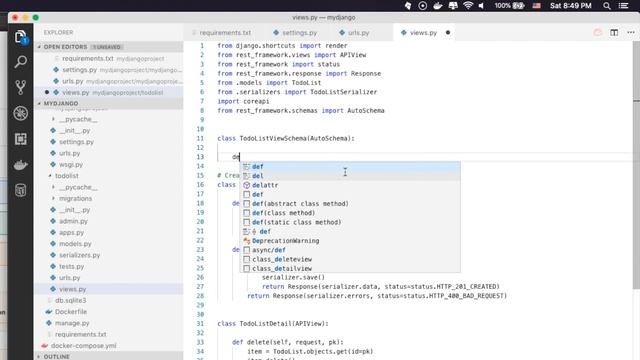Open the Debug view in the activity bar
This screenshot has height=360, width=640.
coord(21,113)
